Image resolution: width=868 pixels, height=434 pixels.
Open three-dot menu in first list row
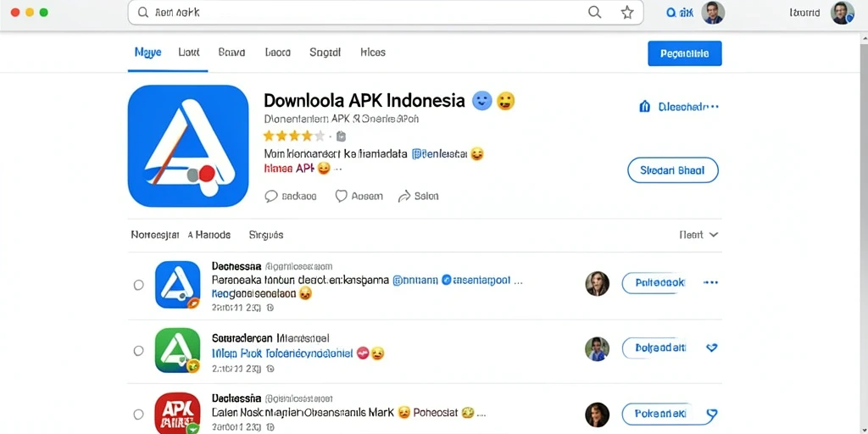pyautogui.click(x=710, y=283)
